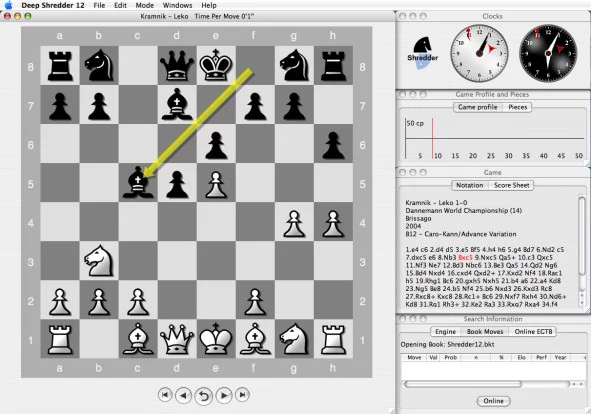Click the take back move button
The height and width of the screenshot is (414, 591).
(x=204, y=396)
